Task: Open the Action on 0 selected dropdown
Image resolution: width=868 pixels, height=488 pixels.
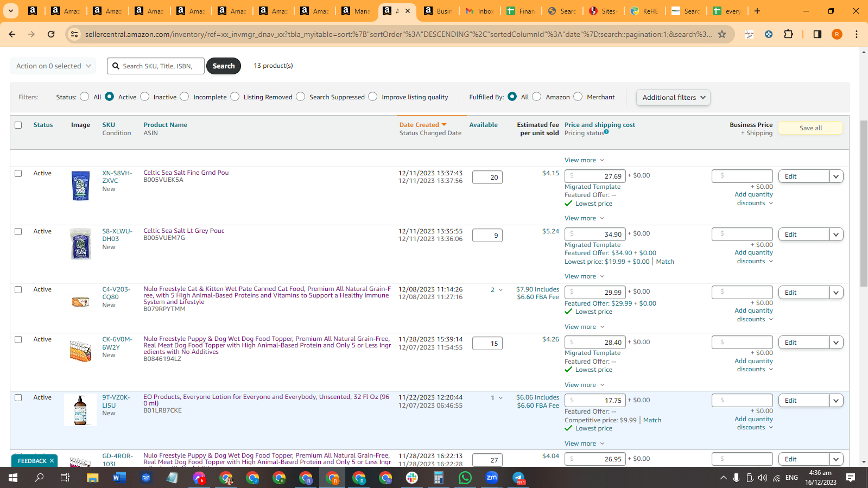Action: point(53,66)
